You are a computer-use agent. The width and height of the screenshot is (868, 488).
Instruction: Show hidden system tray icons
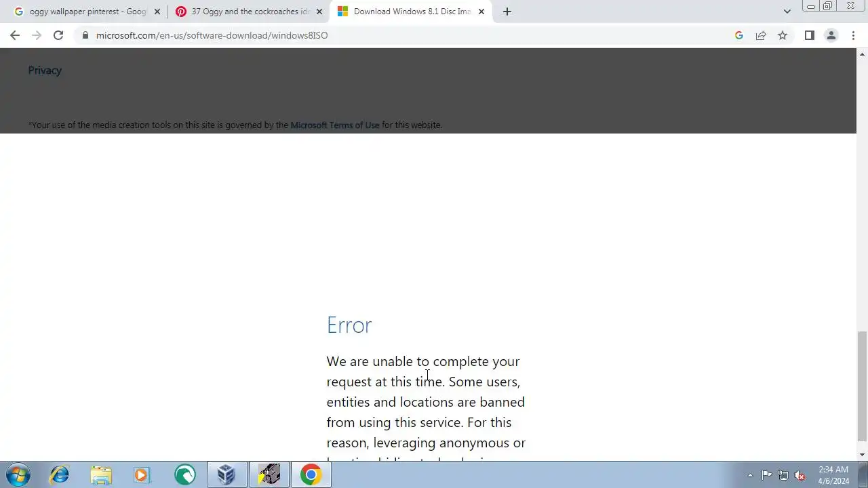[x=750, y=475]
